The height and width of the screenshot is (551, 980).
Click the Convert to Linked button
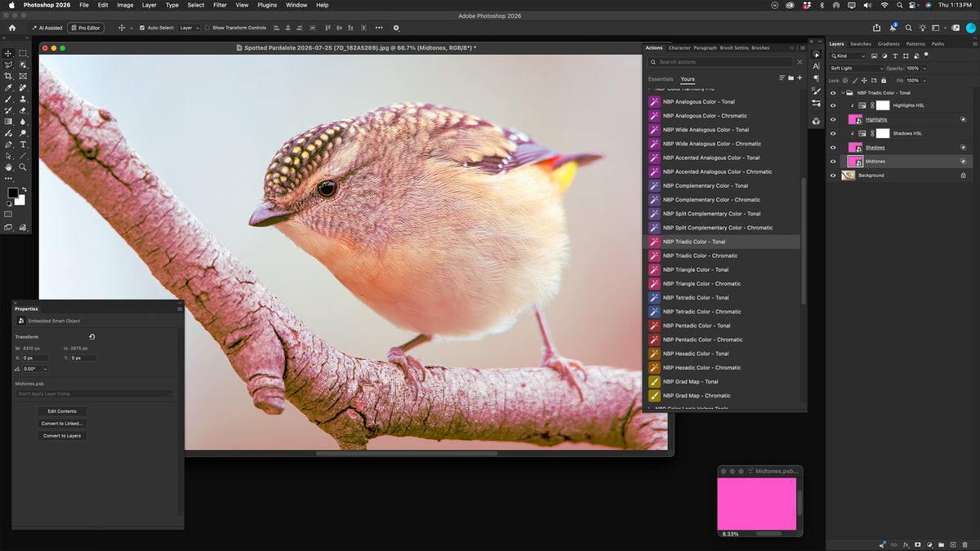click(62, 424)
